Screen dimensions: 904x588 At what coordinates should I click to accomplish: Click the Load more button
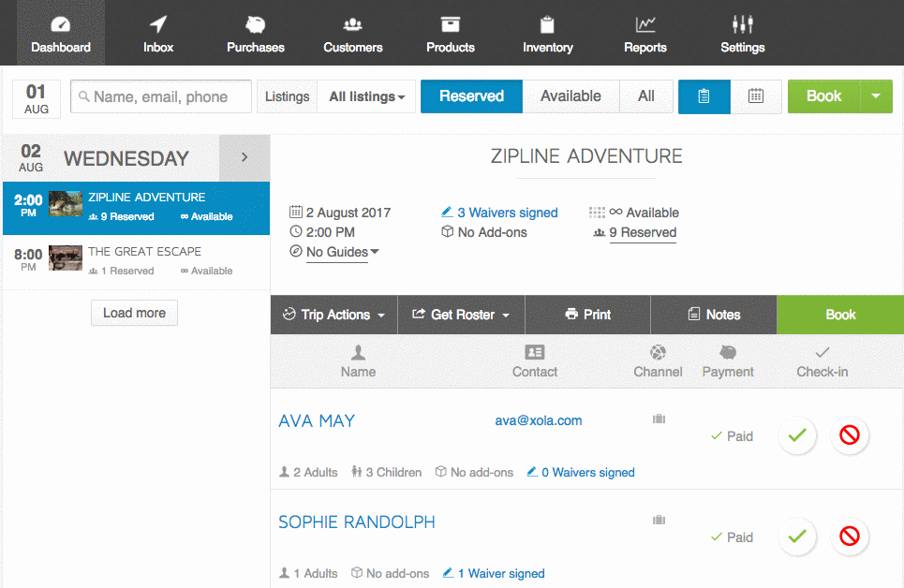(134, 313)
